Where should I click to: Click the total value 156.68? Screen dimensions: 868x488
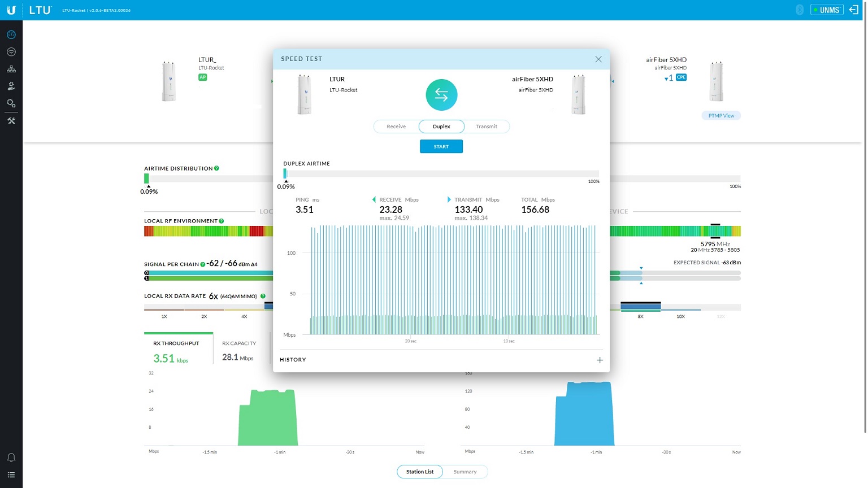coord(535,210)
